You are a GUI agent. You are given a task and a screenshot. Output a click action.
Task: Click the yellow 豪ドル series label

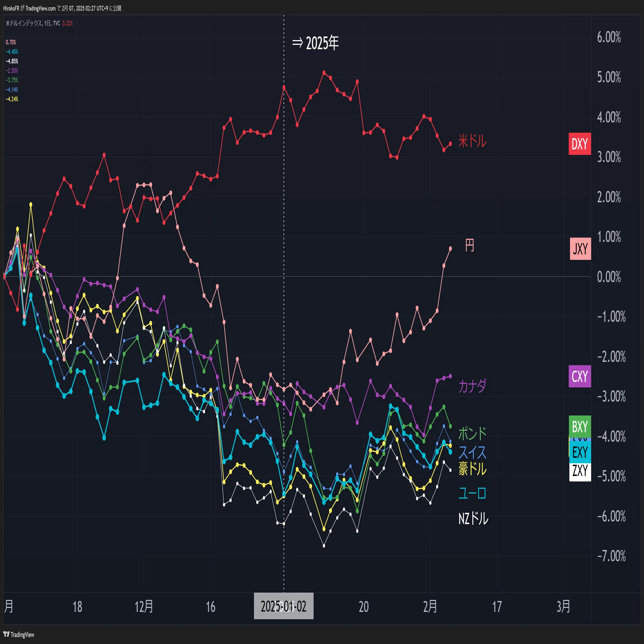point(472,469)
